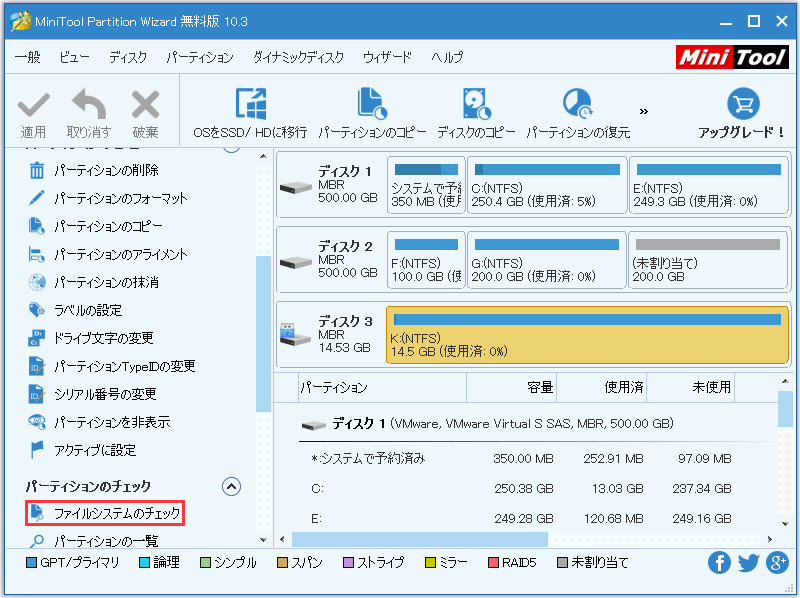The height and width of the screenshot is (598, 800).
Task: Sort by パーティション column header
Action: pos(383,388)
